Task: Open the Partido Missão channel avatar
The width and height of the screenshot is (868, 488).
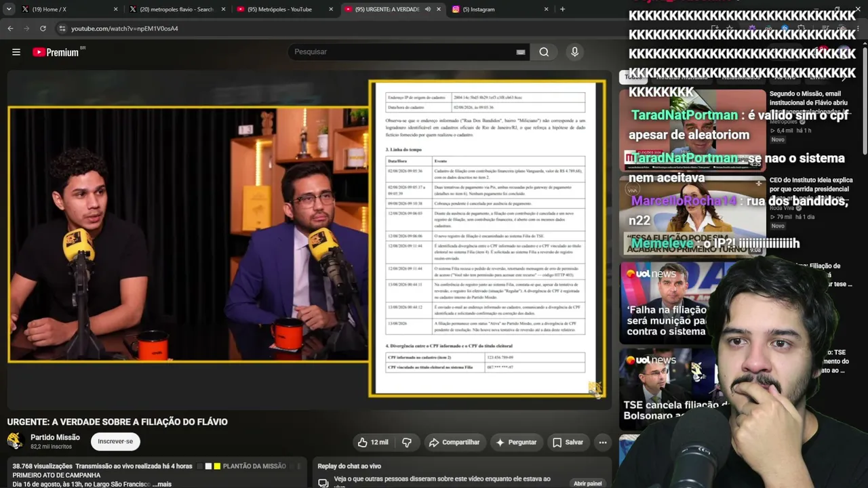Action: [16, 441]
